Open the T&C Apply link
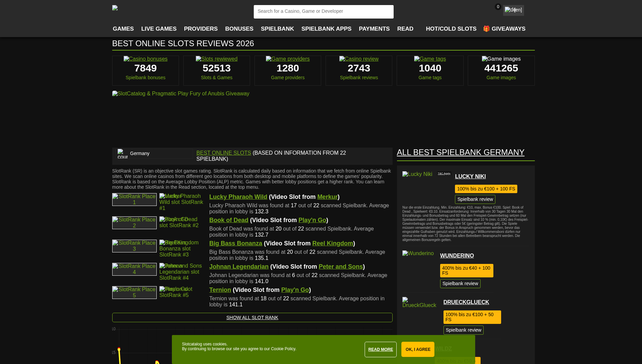 tap(444, 174)
